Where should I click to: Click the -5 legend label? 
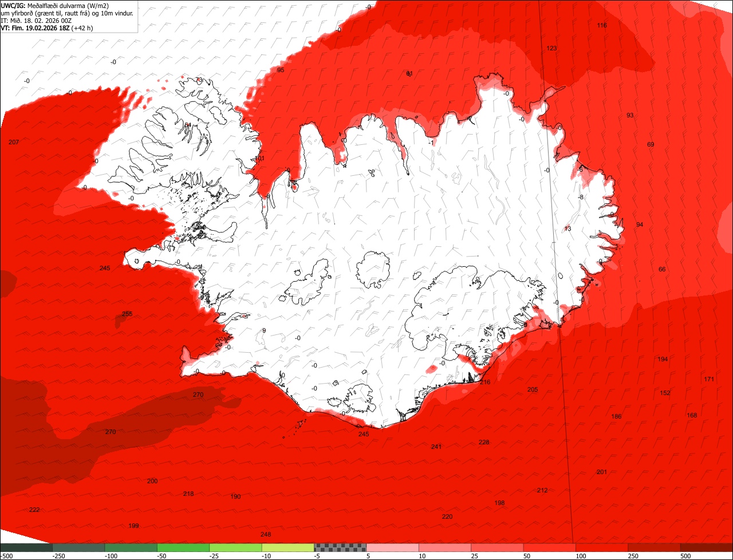pos(317,556)
